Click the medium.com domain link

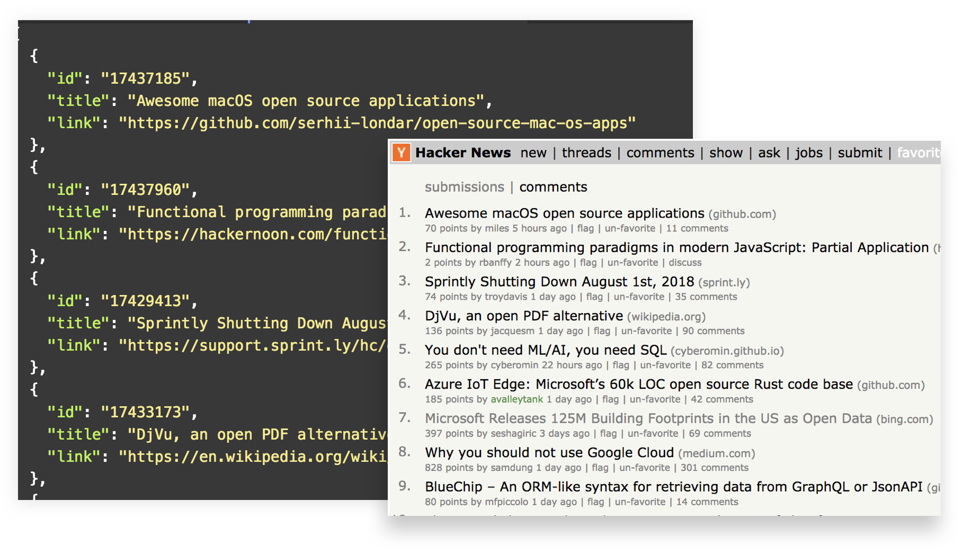point(717,454)
